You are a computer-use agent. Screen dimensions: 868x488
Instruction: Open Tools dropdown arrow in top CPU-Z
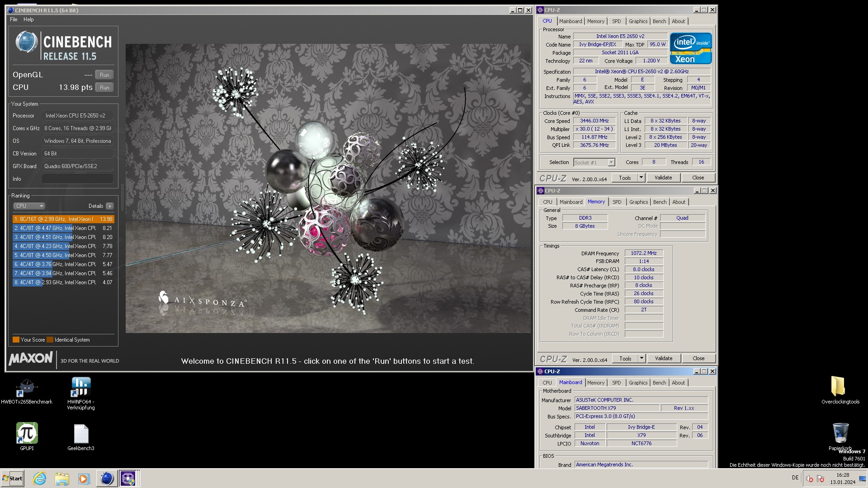tap(641, 178)
